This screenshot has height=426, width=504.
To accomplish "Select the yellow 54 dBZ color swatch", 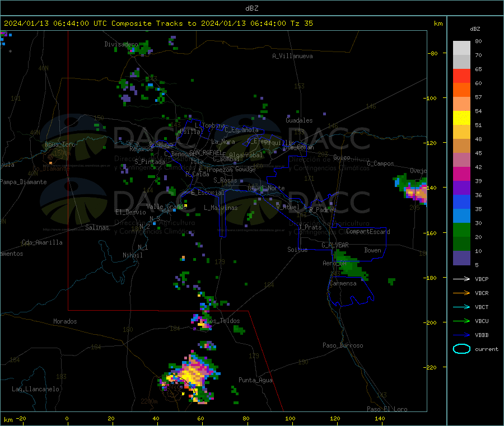I will [x=461, y=118].
